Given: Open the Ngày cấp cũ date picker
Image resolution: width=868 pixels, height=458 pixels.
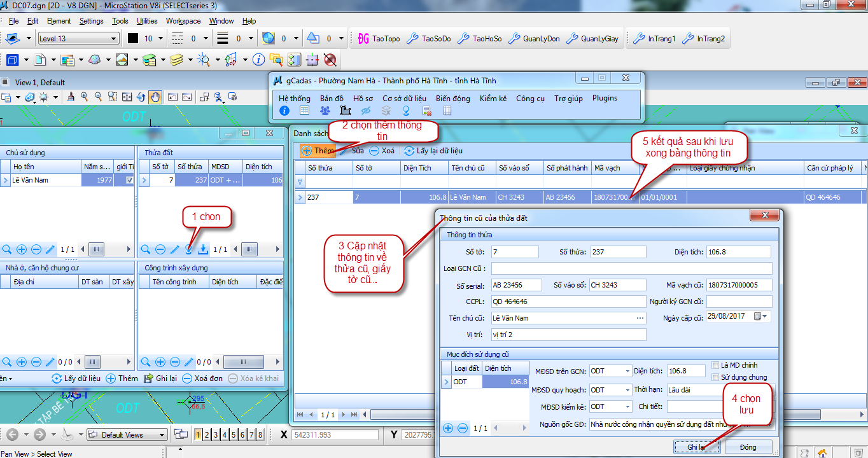Looking at the screenshot, I should 760,316.
